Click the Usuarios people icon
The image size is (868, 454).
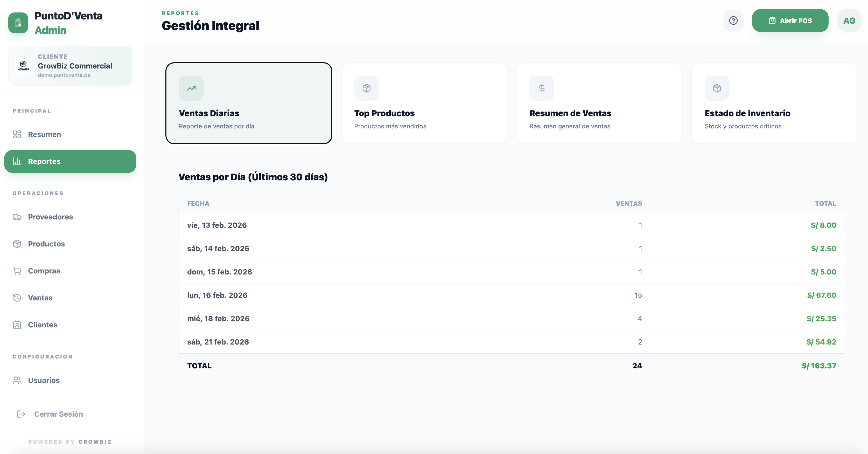pos(17,380)
